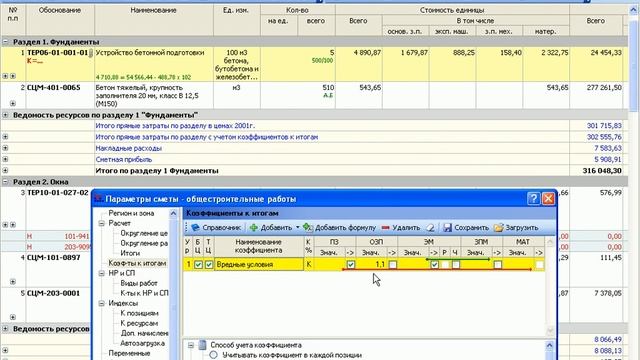
Task: Select Виды работ tree item
Action: tap(139, 283)
